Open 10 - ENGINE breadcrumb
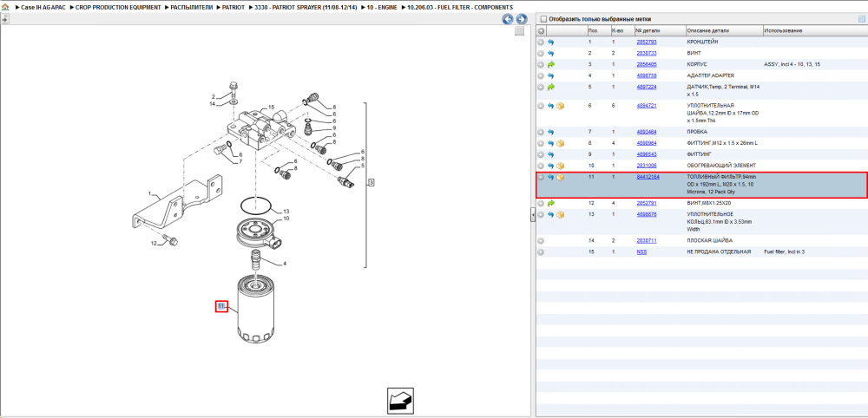 click(x=381, y=7)
